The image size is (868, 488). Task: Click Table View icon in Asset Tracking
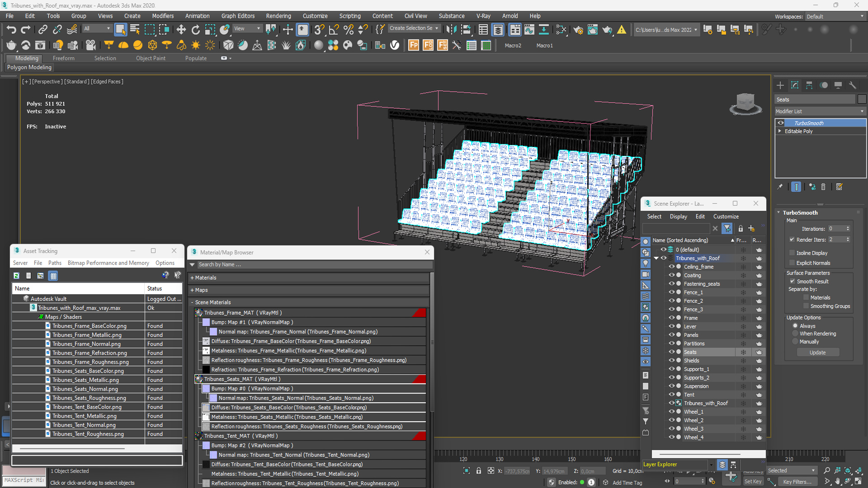(x=53, y=276)
